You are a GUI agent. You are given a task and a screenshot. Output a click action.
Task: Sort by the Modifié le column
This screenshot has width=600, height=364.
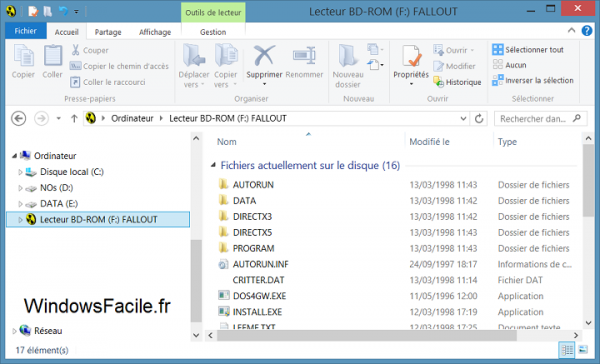(x=429, y=142)
